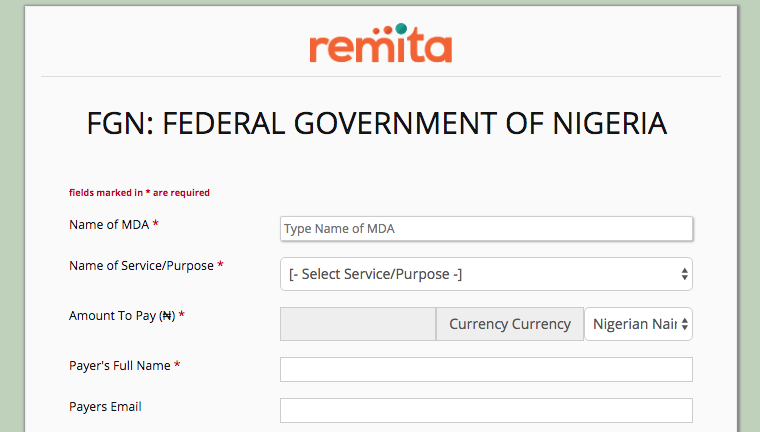Screen dimensions: 760x432
Task: Select the Payers Email input box
Action: pos(486,411)
